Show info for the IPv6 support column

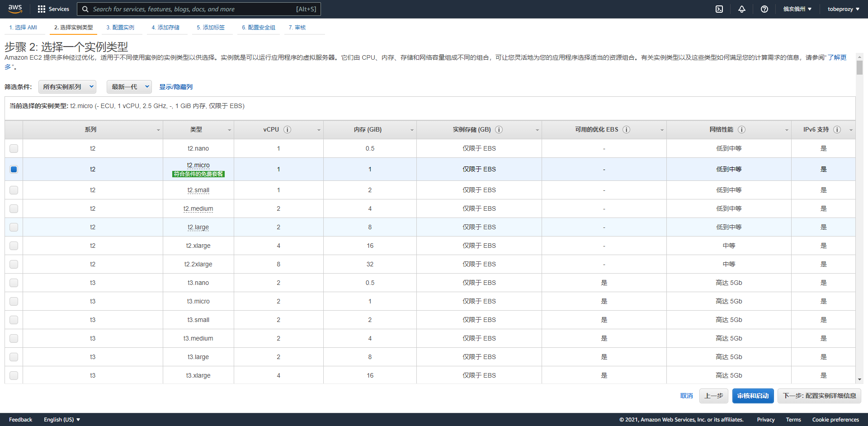[x=837, y=130]
